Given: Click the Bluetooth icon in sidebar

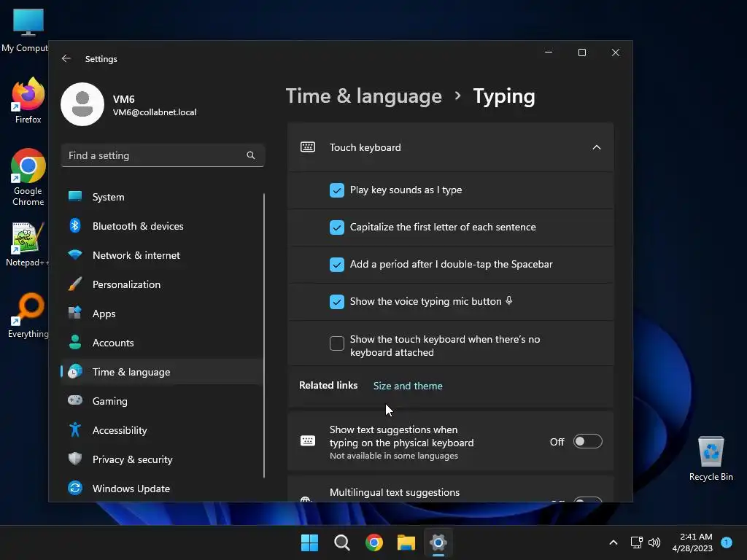Looking at the screenshot, I should pyautogui.click(x=75, y=226).
